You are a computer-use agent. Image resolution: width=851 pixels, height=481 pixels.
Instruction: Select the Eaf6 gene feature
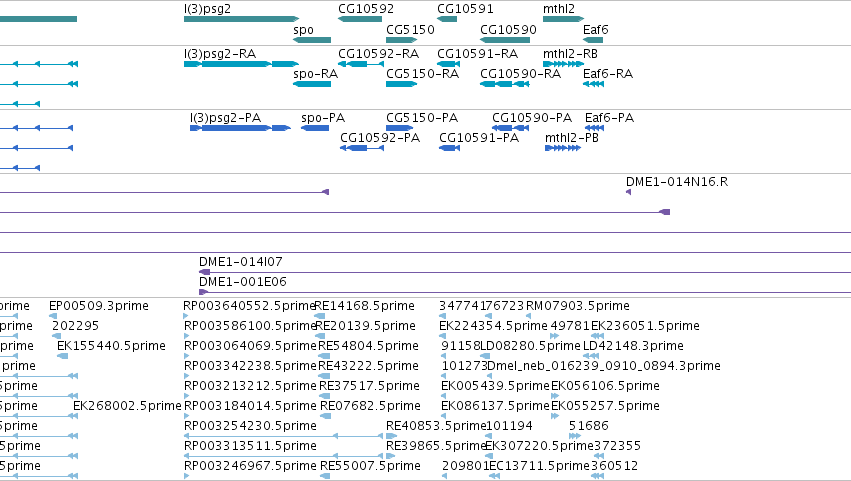[x=593, y=40]
